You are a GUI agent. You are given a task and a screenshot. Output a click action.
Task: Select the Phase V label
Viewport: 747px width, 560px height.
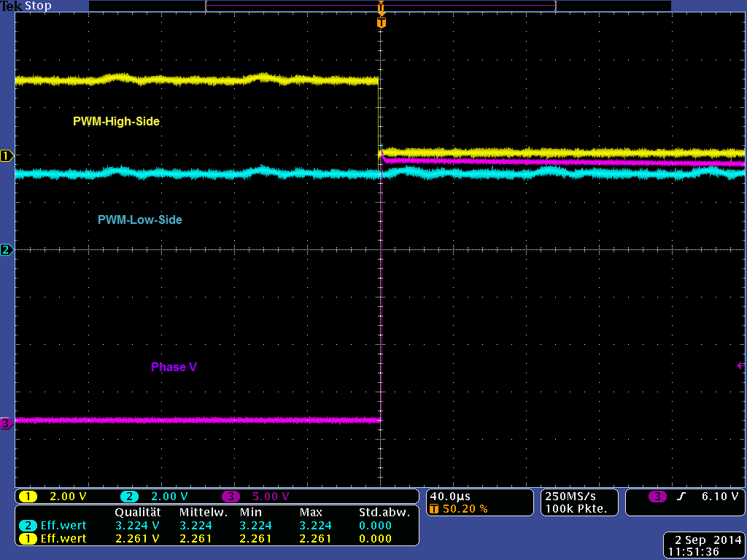[174, 367]
